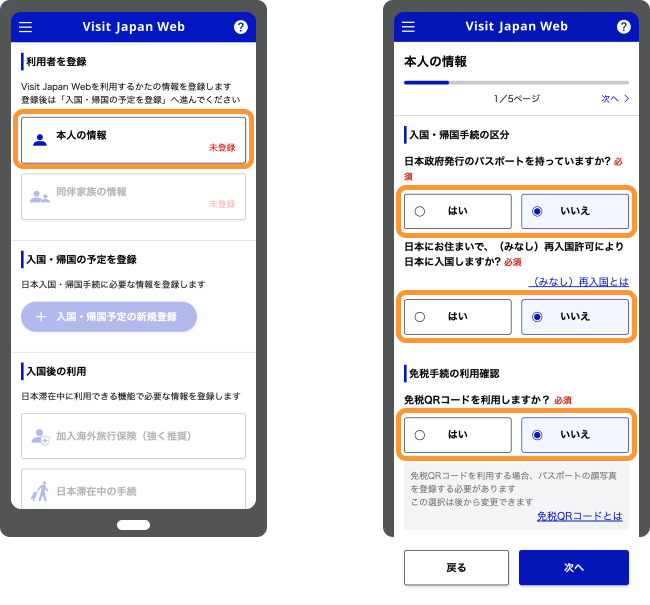
Task: Click the family icon beside 同伴家族の情報
Action: [40, 197]
